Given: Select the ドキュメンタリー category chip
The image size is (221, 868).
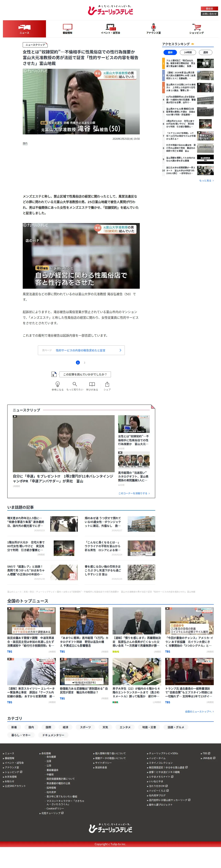Looking at the screenshot, I should (x=53, y=735).
